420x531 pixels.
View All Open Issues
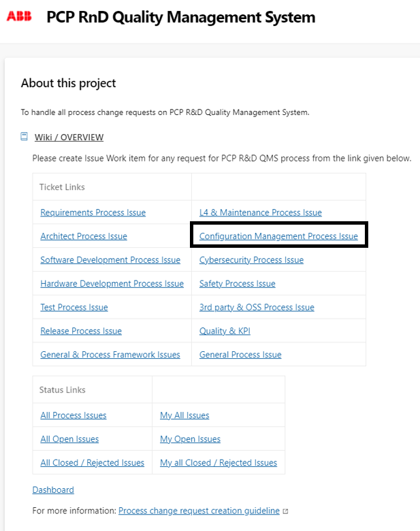70,439
